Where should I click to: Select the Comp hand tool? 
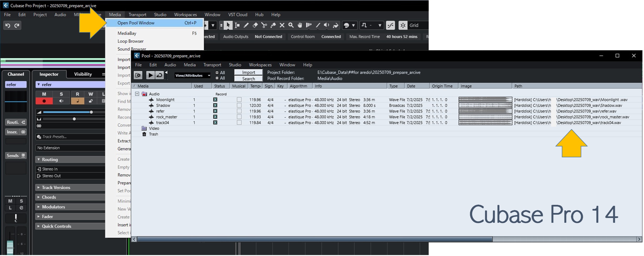click(x=300, y=25)
